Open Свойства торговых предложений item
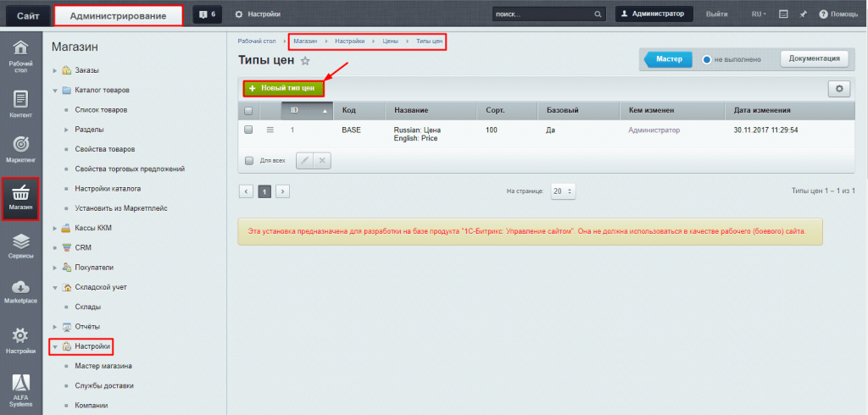 click(130, 169)
